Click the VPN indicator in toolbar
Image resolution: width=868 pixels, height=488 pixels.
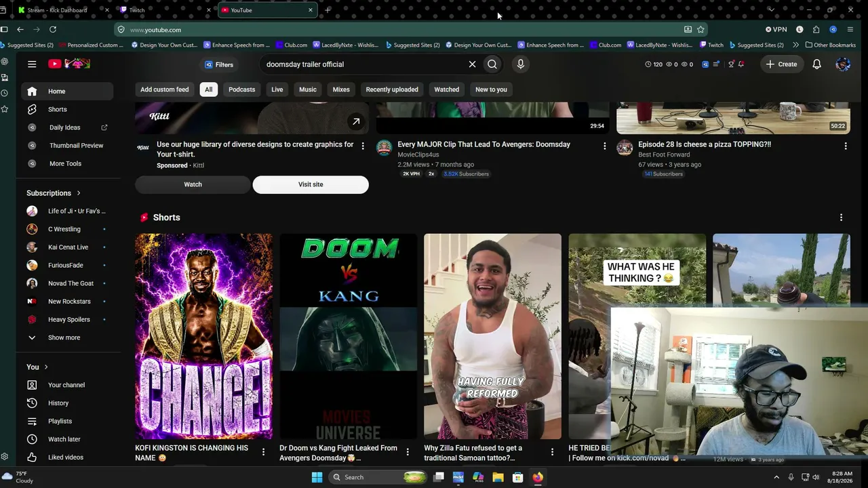click(776, 30)
